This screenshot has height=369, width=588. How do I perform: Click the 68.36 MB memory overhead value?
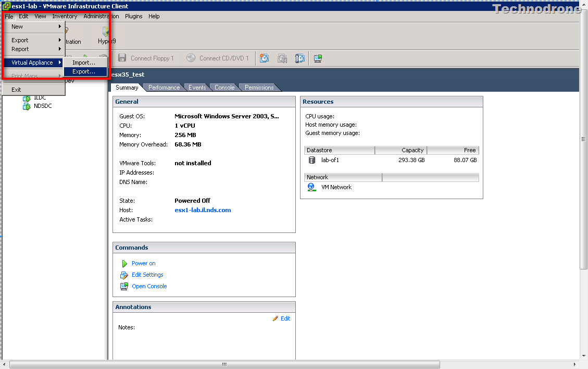point(188,144)
